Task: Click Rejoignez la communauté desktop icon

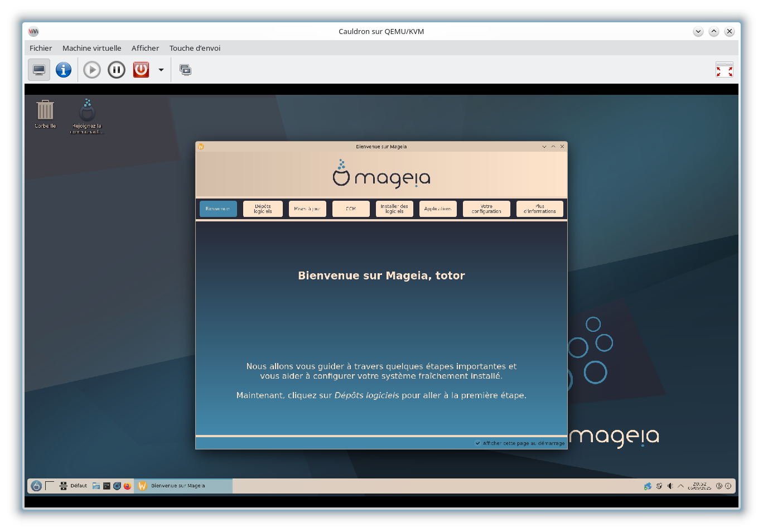Action: tap(87, 116)
